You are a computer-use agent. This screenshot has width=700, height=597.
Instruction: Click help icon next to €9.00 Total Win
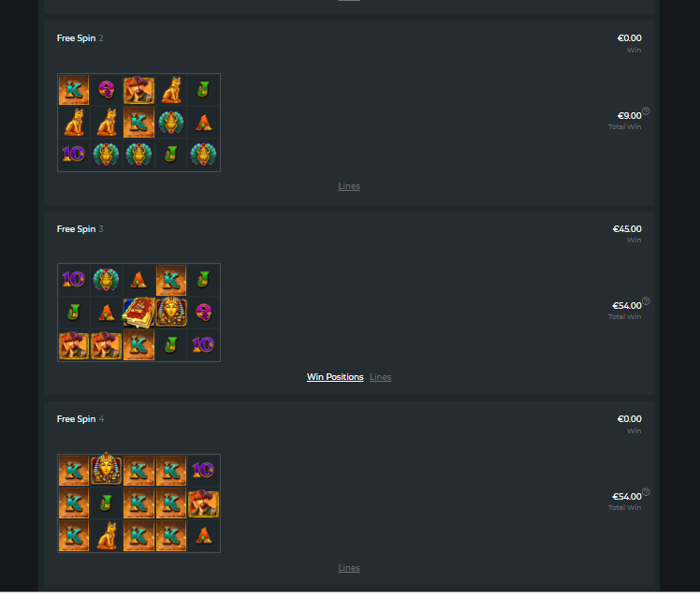click(x=646, y=111)
